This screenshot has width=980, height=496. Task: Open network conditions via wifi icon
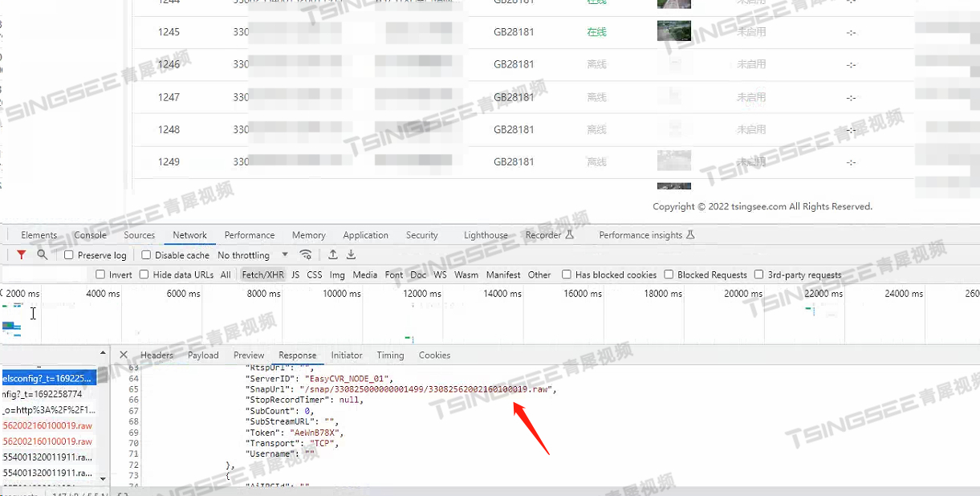[306, 254]
